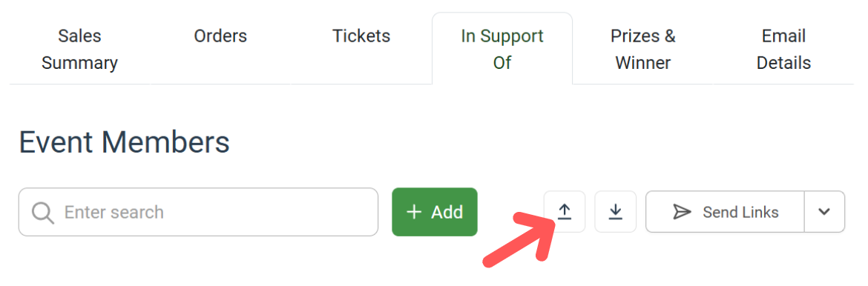Click the "Send Links" text label
868x286 pixels.
(740, 212)
